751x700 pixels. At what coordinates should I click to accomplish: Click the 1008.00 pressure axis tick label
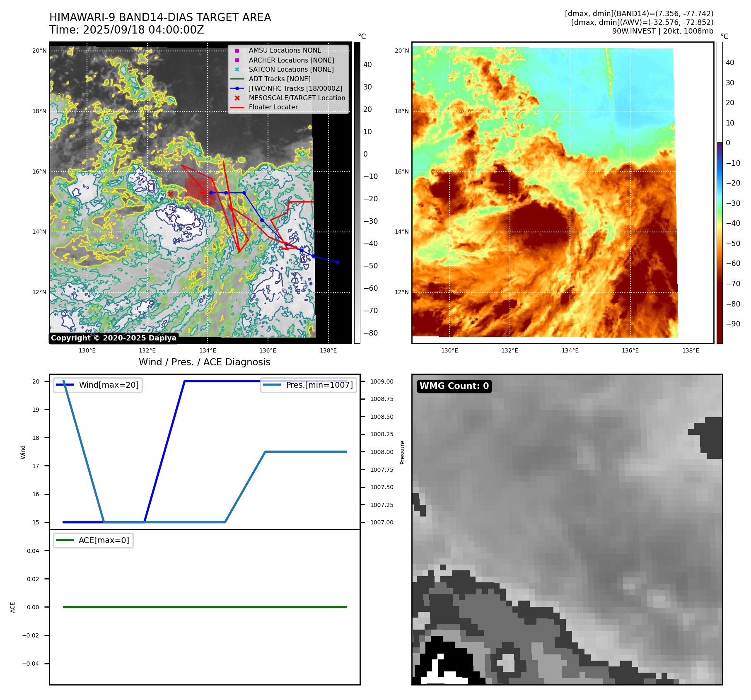coord(382,452)
